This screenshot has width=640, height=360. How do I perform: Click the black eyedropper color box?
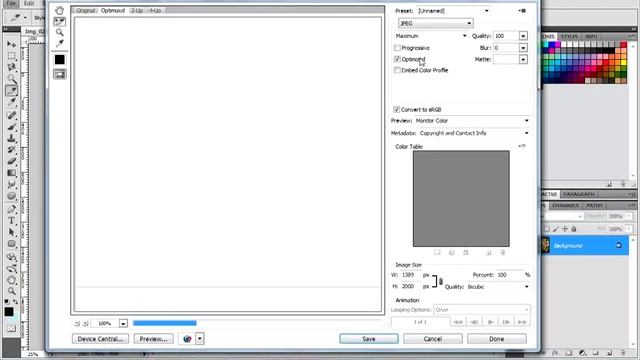tap(60, 60)
